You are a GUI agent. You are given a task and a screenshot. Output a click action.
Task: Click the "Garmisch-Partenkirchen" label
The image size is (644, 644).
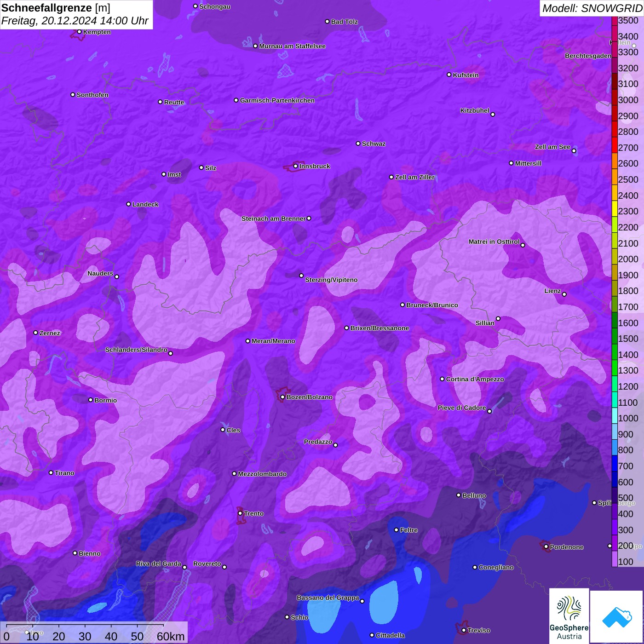pyautogui.click(x=277, y=100)
